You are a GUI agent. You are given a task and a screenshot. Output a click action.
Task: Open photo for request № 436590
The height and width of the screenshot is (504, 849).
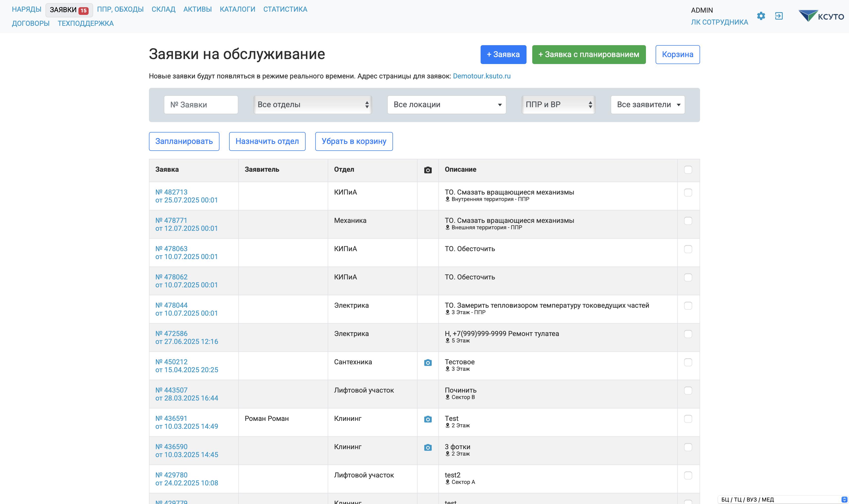pyautogui.click(x=428, y=448)
